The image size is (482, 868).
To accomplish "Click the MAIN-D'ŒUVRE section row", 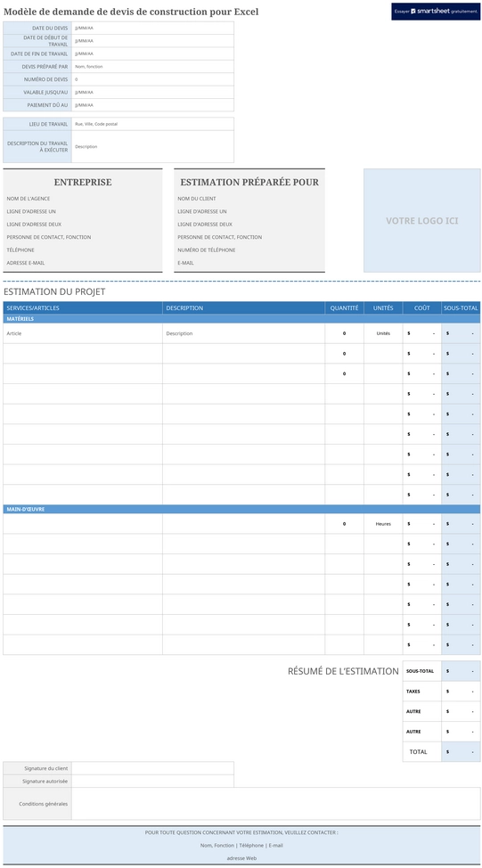I will click(241, 509).
